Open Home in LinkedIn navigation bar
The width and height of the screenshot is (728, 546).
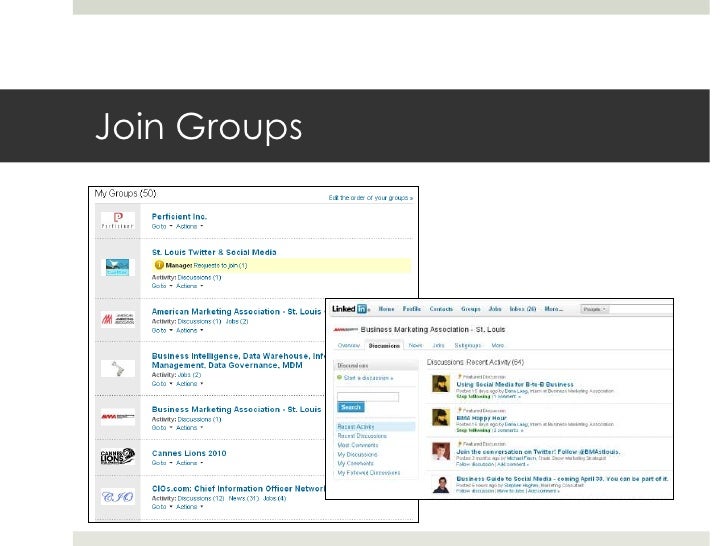[386, 309]
